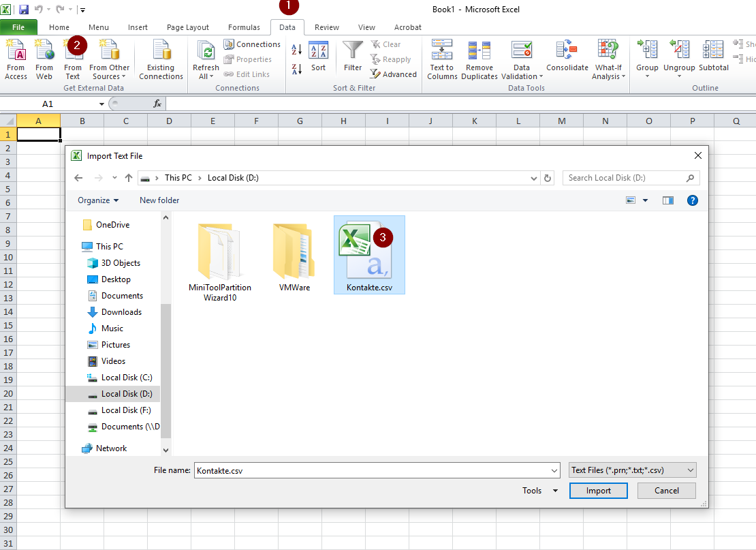Click Advanced filter option
The image size is (756, 550).
coord(394,74)
